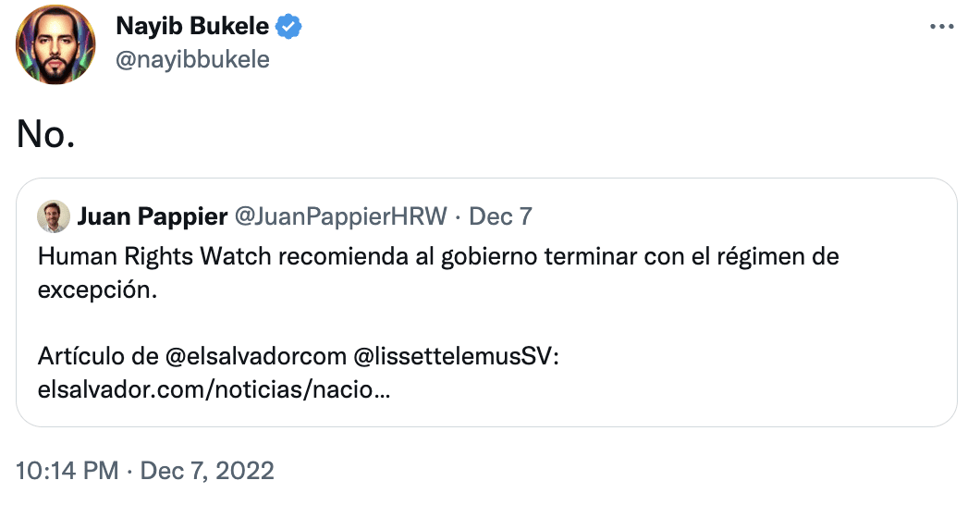Click the quoted tweet's Dec 7 date

click(500, 216)
